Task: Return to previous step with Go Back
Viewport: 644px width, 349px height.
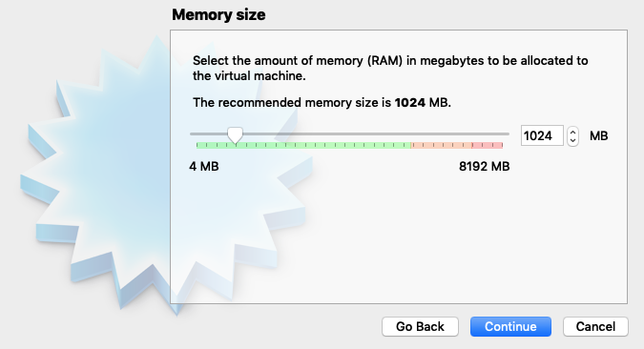Action: [420, 326]
